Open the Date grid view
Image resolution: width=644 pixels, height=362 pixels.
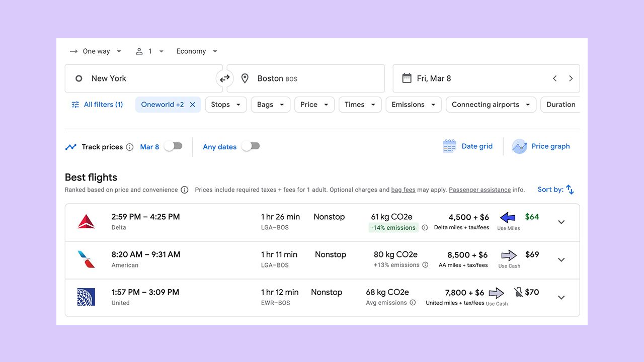tap(468, 146)
